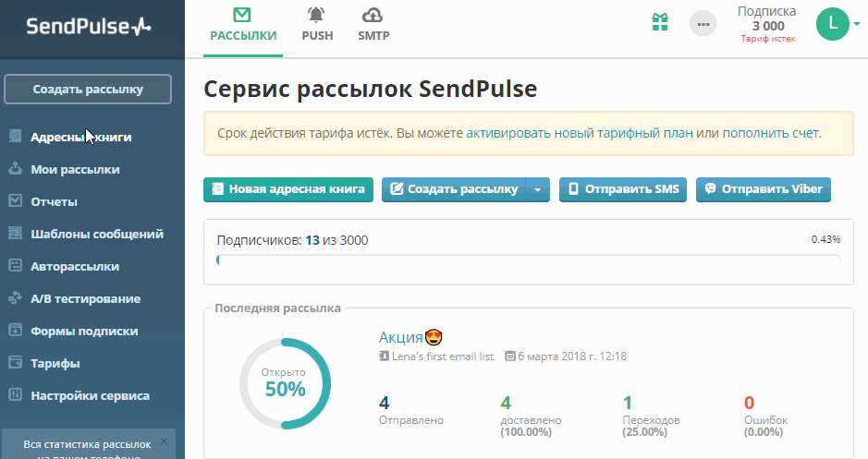Open the three-dots more menu
The height and width of the screenshot is (459, 868).
[703, 24]
